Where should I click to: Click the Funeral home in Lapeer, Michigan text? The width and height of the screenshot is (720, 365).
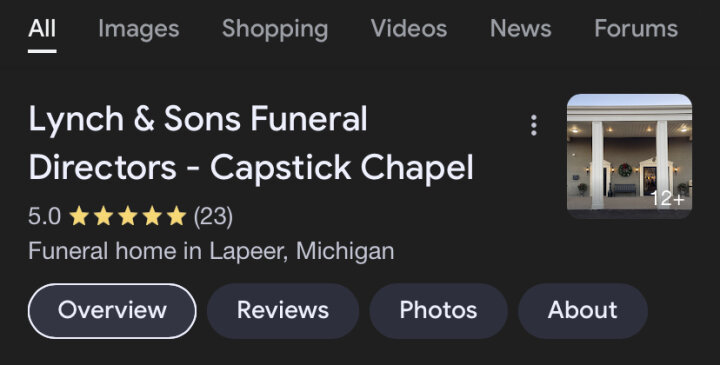[x=211, y=251]
